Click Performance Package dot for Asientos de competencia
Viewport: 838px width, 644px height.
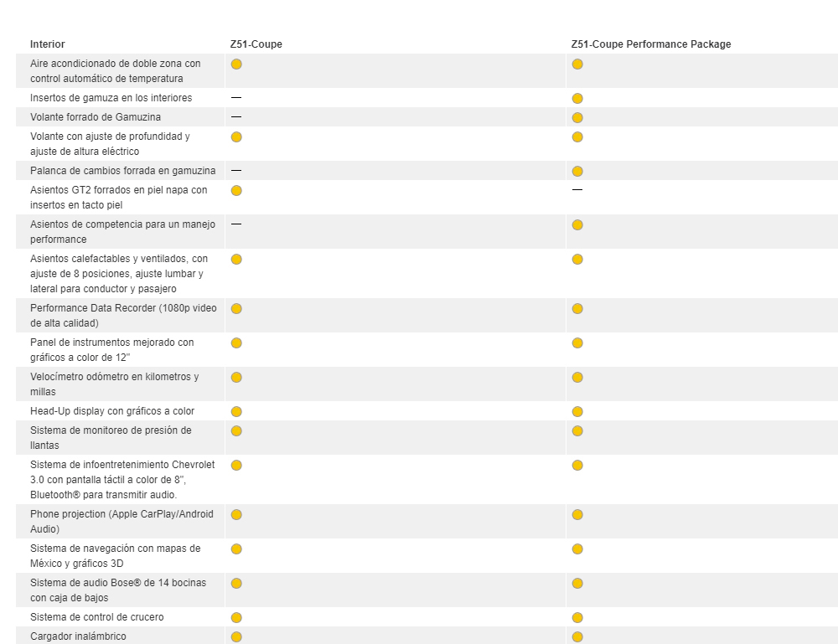point(577,225)
